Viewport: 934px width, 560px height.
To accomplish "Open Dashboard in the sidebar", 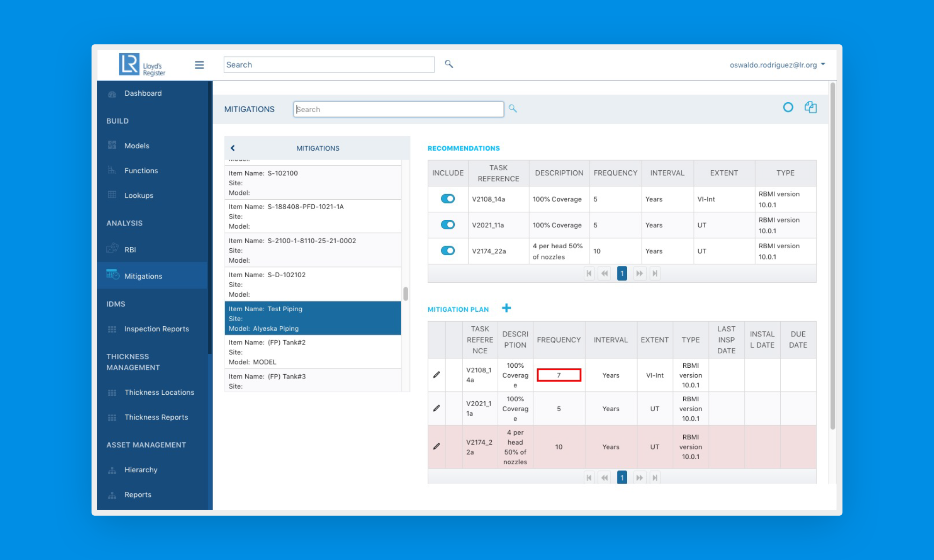I will click(143, 93).
